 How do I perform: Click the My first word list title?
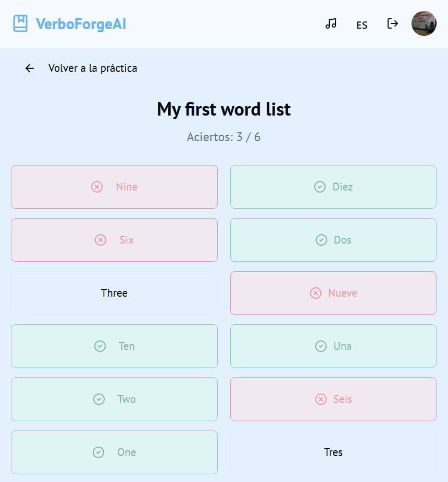[223, 109]
